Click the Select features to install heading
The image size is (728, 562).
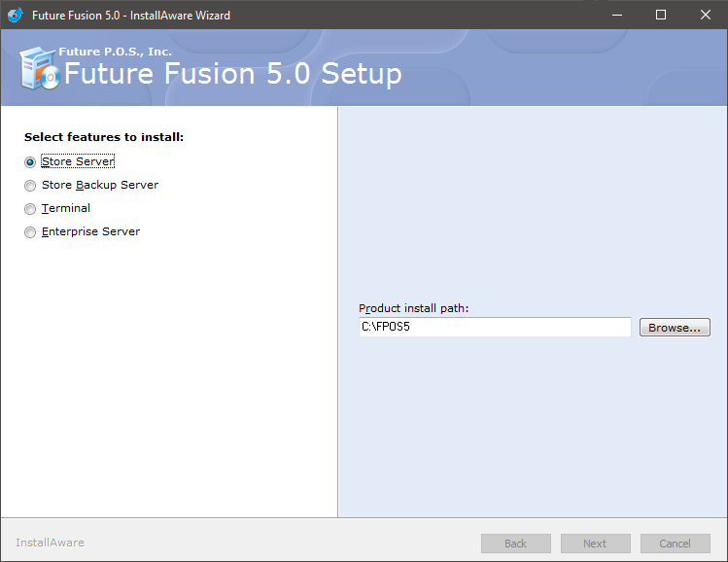[x=104, y=137]
